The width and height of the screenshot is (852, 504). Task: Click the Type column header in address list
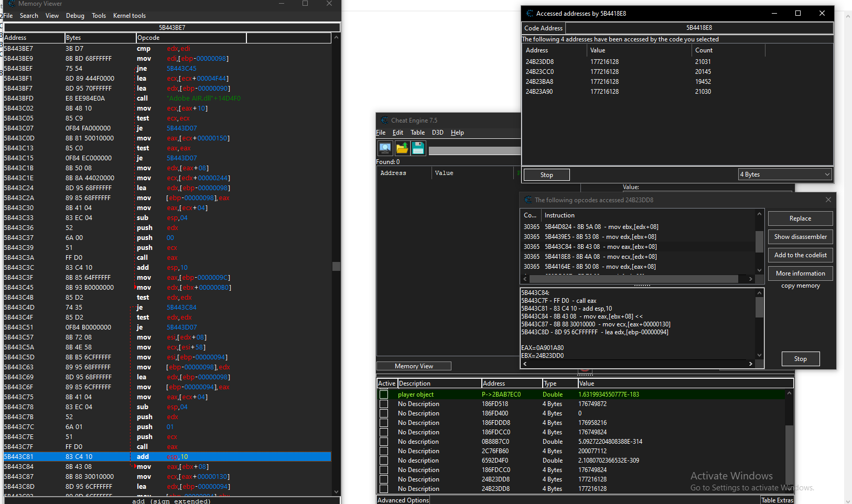coord(559,384)
